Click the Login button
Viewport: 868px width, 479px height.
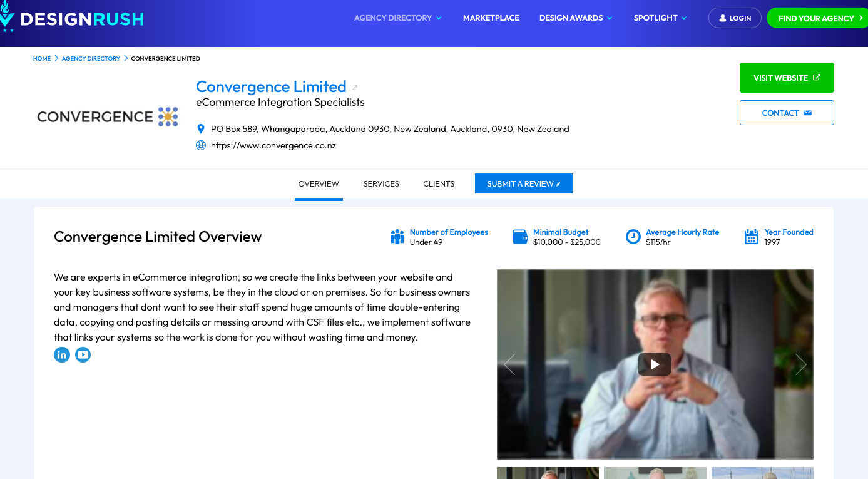pyautogui.click(x=735, y=18)
